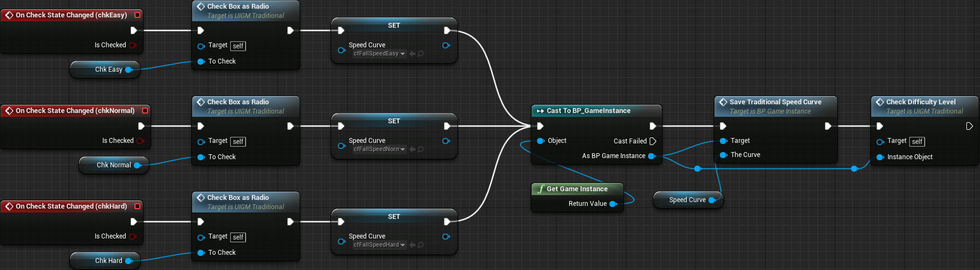Open the cfFallSpeedHard asset dropdown
This screenshot has height=270, width=980.
click(x=379, y=245)
